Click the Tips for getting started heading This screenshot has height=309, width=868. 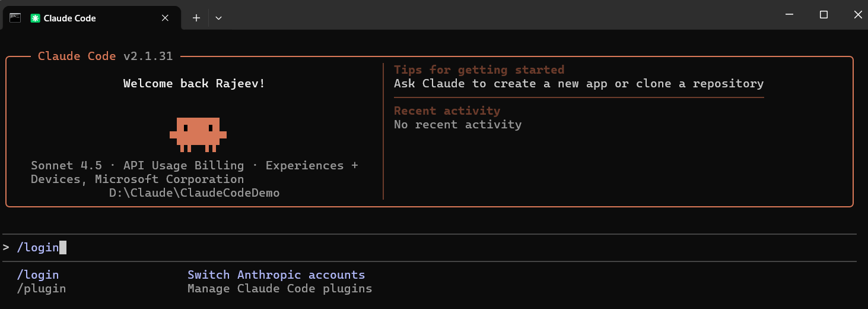[479, 70]
